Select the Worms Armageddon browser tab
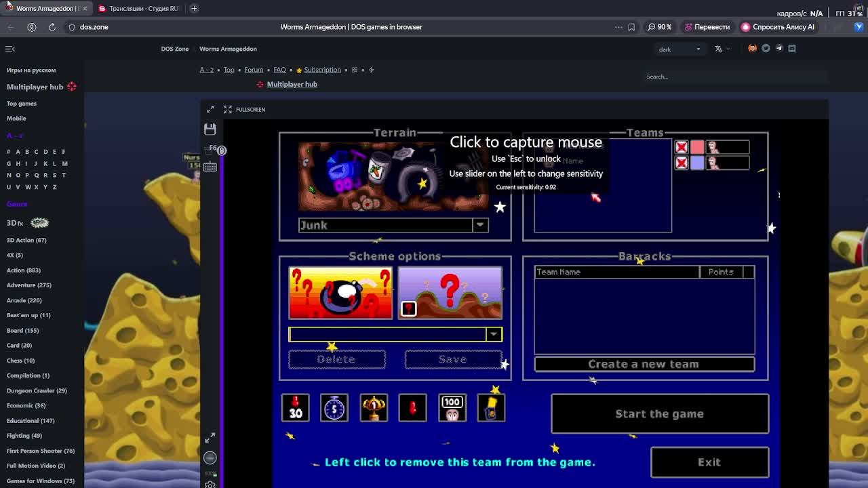 click(x=45, y=8)
